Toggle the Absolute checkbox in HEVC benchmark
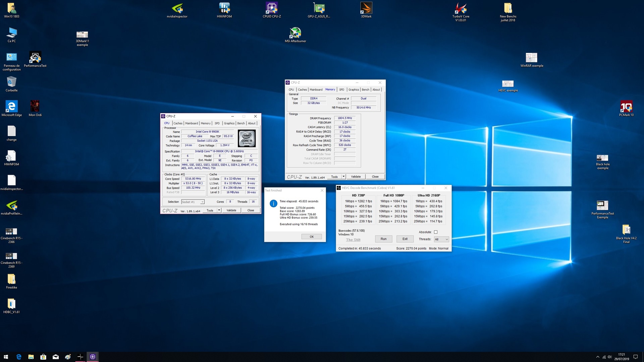The image size is (644, 362). 436,232
